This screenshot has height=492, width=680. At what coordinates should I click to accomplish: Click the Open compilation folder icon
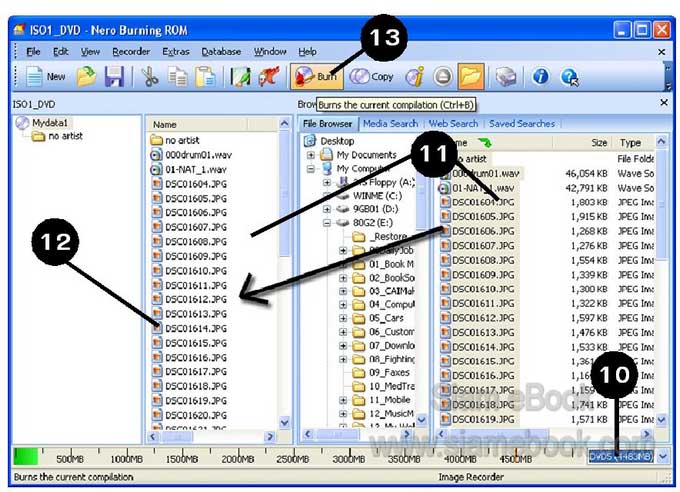(87, 77)
